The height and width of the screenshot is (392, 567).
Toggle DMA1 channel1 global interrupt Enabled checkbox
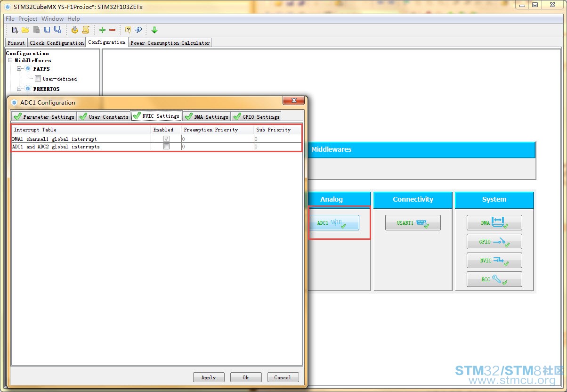point(166,139)
